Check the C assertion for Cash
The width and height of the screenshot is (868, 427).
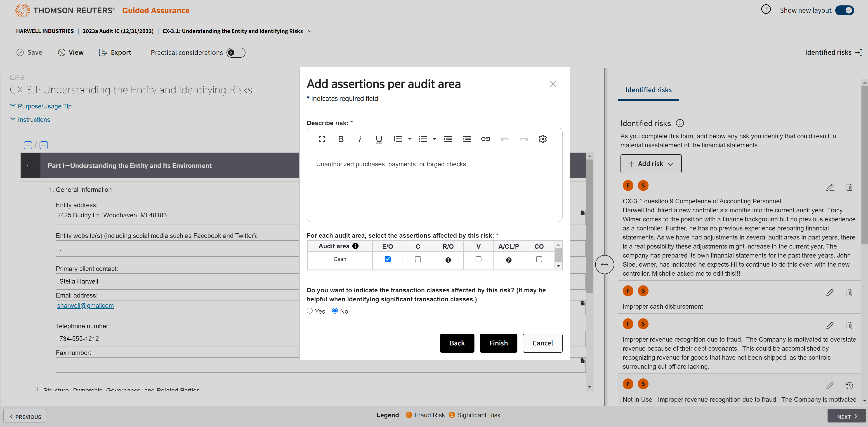pos(417,259)
